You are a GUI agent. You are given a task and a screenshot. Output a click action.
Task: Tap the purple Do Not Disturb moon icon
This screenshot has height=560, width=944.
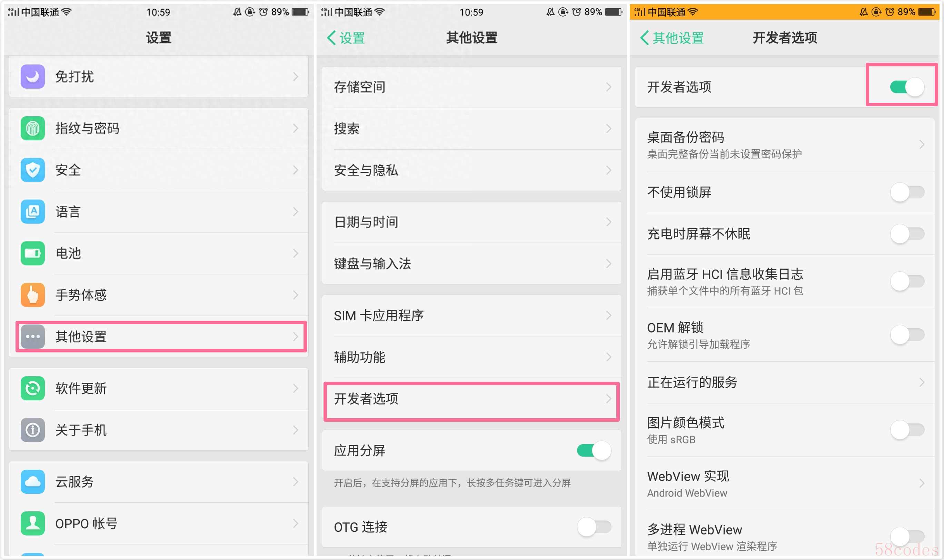click(32, 76)
